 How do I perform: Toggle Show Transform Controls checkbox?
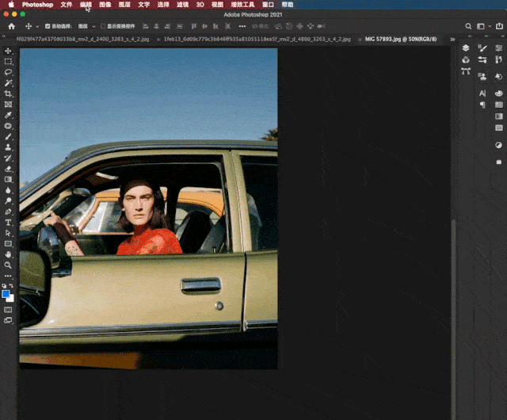pos(103,26)
